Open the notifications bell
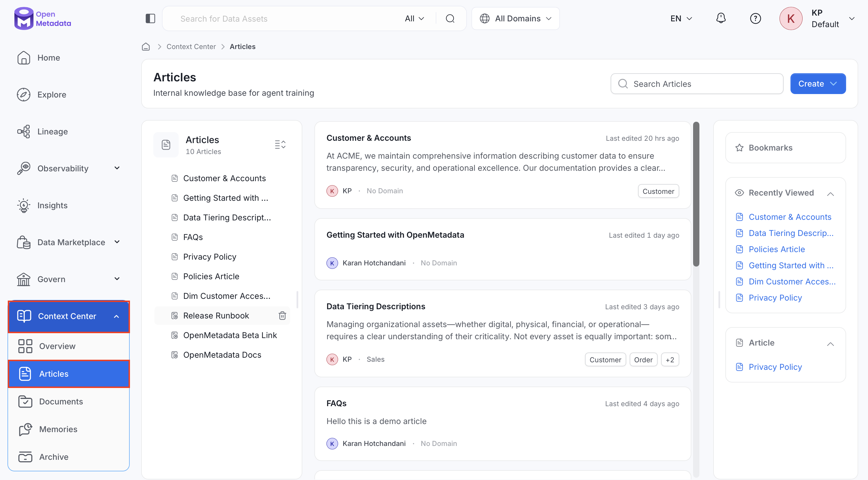Image resolution: width=868 pixels, height=480 pixels. point(721,18)
